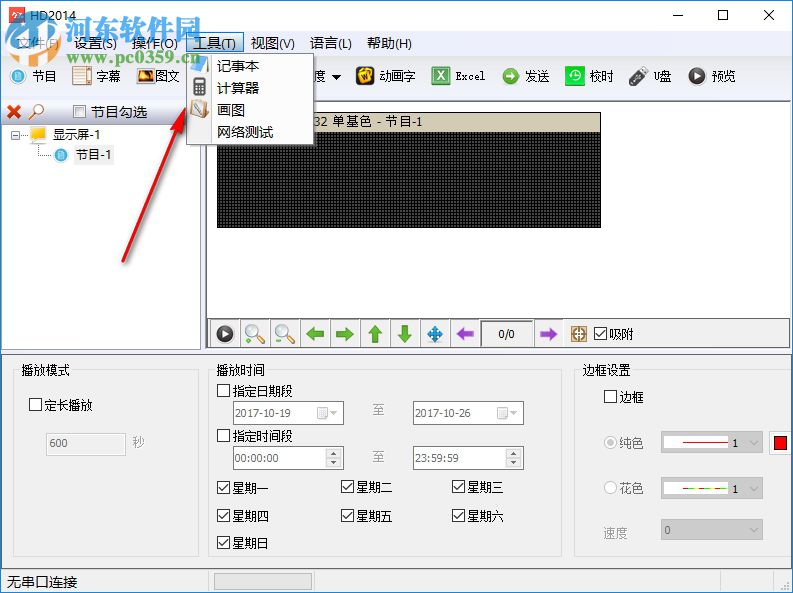Click the 发送 send button
793x593 pixels.
[525, 76]
